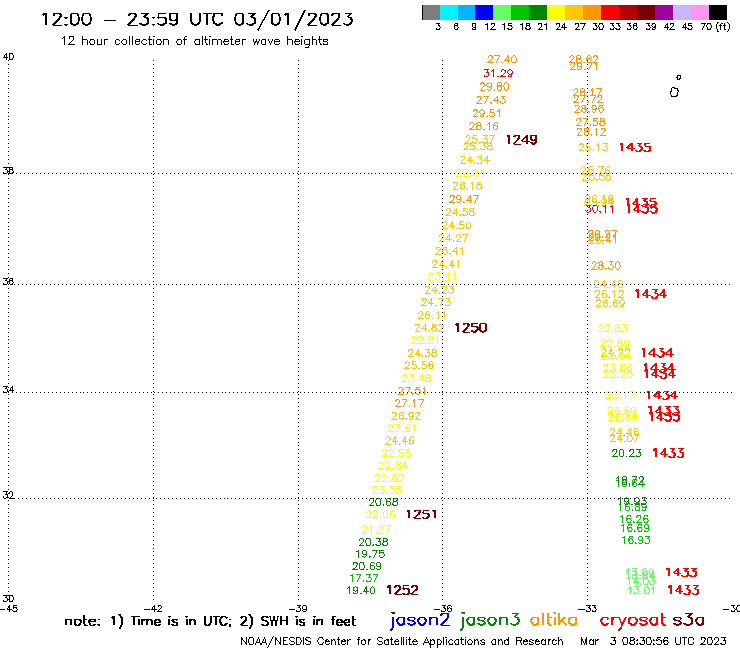Click the jason2 satellite legend label
The width and height of the screenshot is (740, 650).
pos(420,621)
